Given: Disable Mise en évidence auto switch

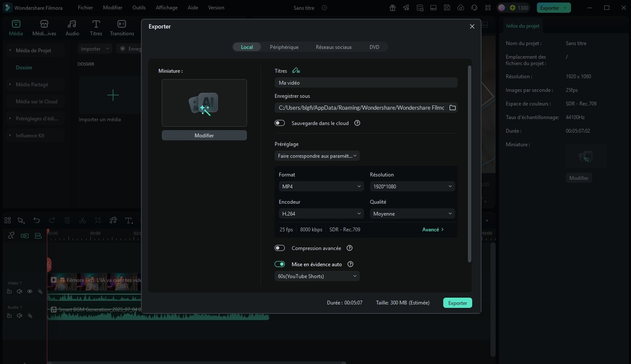Looking at the screenshot, I should [x=280, y=264].
